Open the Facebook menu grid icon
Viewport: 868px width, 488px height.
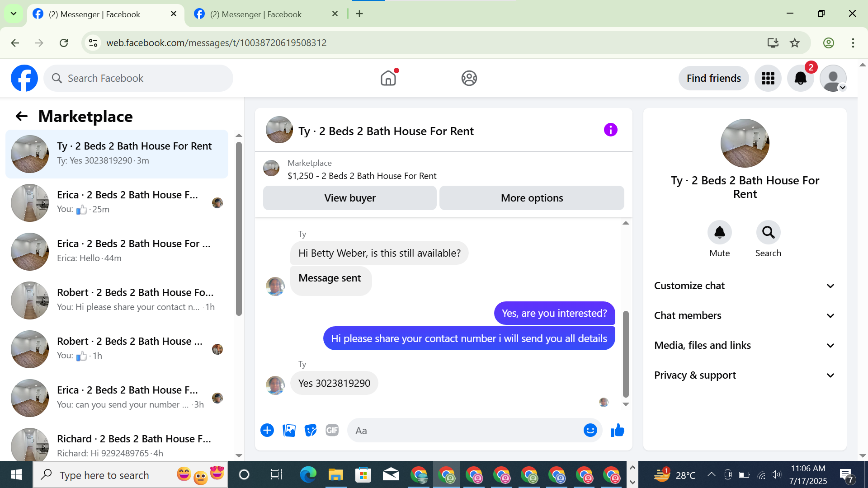[768, 78]
